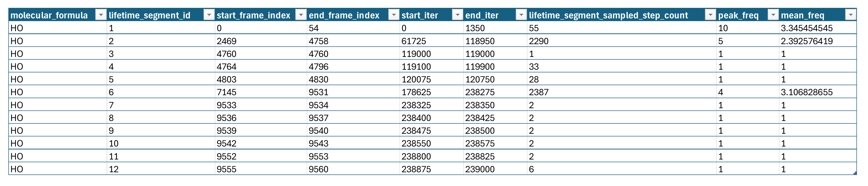The image size is (868, 186).
Task: Select the start_iter header cell
Action: pos(431,15)
